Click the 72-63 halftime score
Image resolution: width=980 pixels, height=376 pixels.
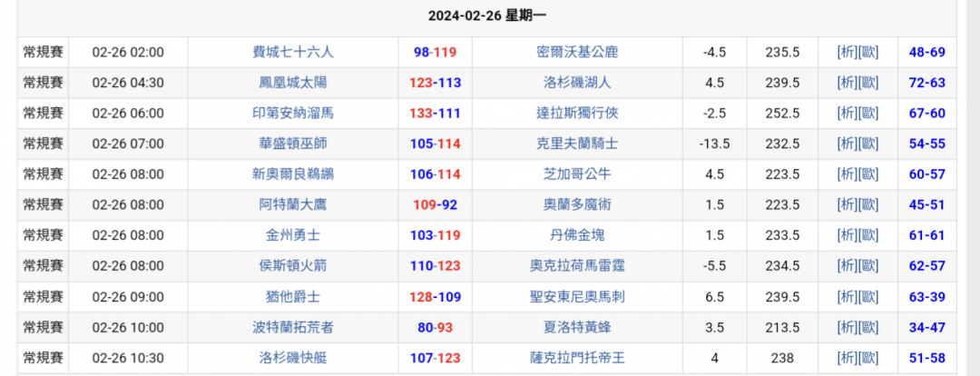926,83
